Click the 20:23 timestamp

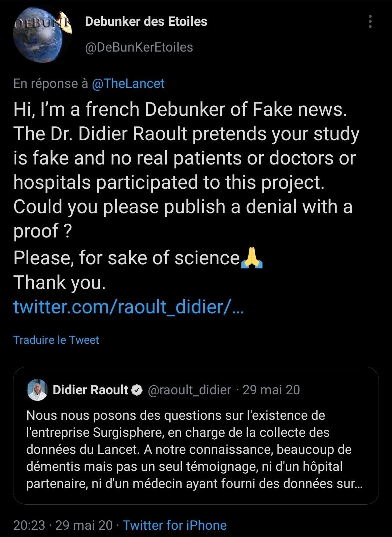(29, 525)
